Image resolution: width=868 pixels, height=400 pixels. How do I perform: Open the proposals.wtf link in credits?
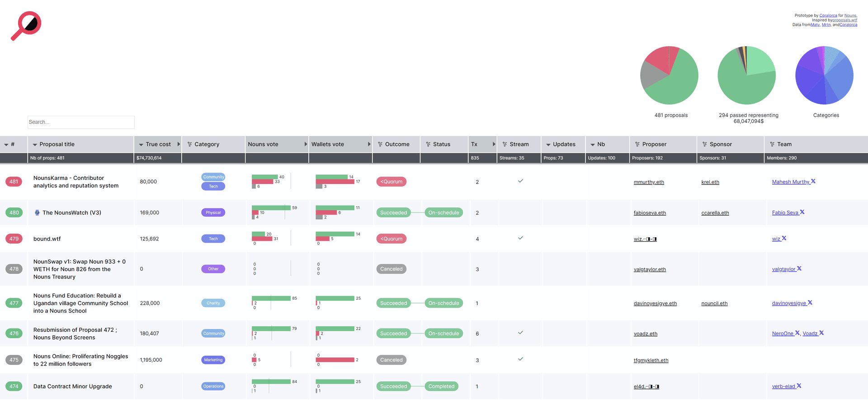[x=844, y=20]
